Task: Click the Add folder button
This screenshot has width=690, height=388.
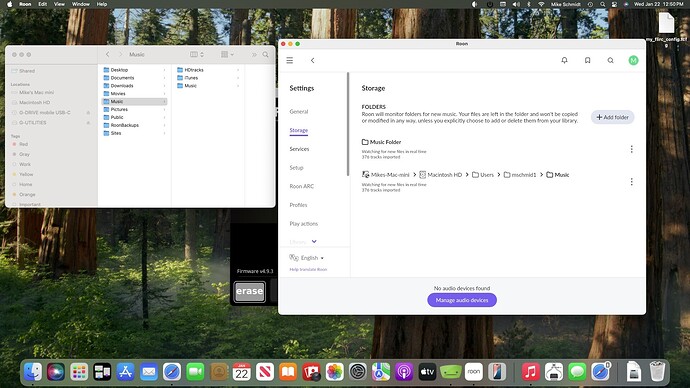Action: click(612, 117)
